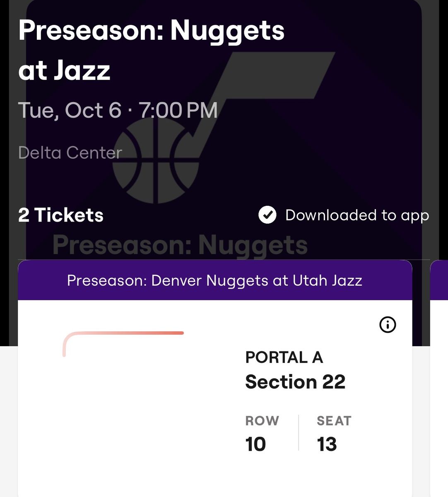This screenshot has height=497, width=448.
Task: Tap the faded Preseason: Nuggets background title
Action: pos(180,245)
